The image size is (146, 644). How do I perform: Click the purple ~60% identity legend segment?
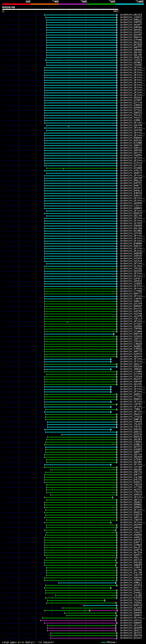pos(73,4)
